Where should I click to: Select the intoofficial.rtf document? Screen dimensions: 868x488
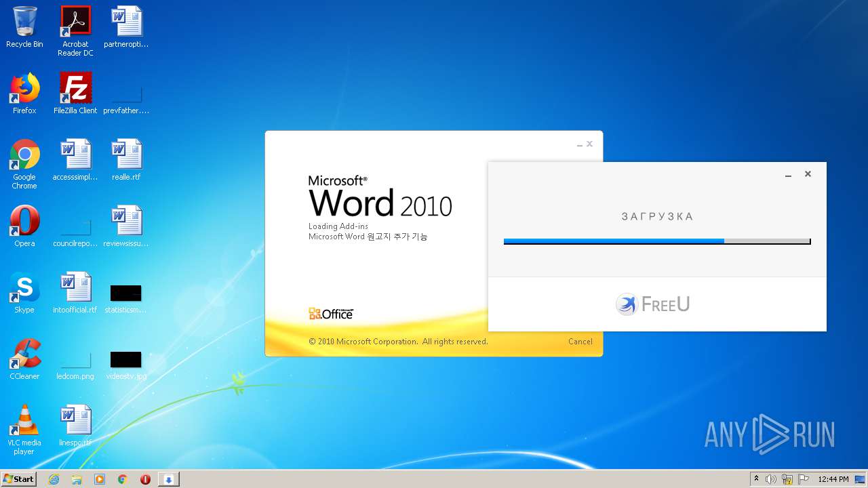[x=75, y=293]
